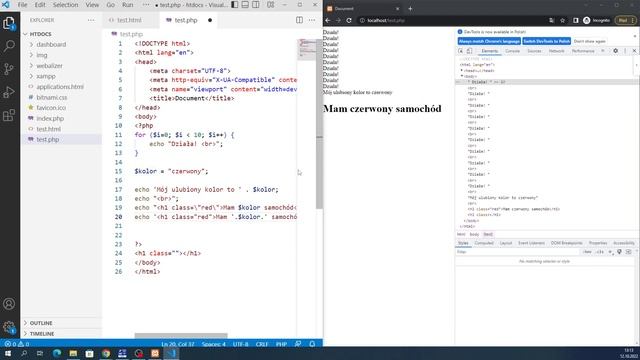Open the Manage gear in VS Code
The image size is (640, 360).
(9, 327)
